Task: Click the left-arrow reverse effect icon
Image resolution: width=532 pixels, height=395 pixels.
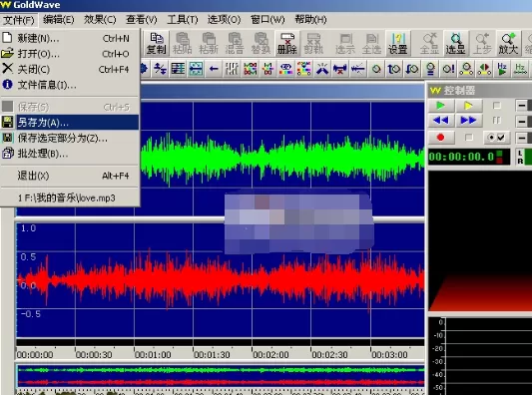Action: tap(214, 69)
